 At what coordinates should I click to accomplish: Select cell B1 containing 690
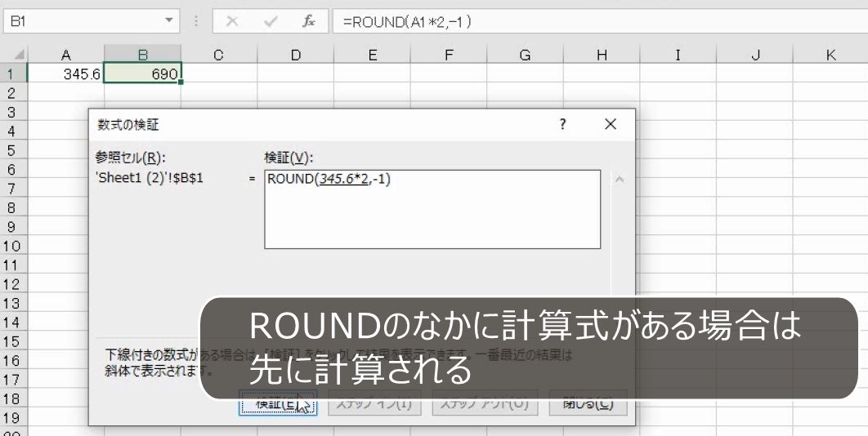click(x=142, y=73)
